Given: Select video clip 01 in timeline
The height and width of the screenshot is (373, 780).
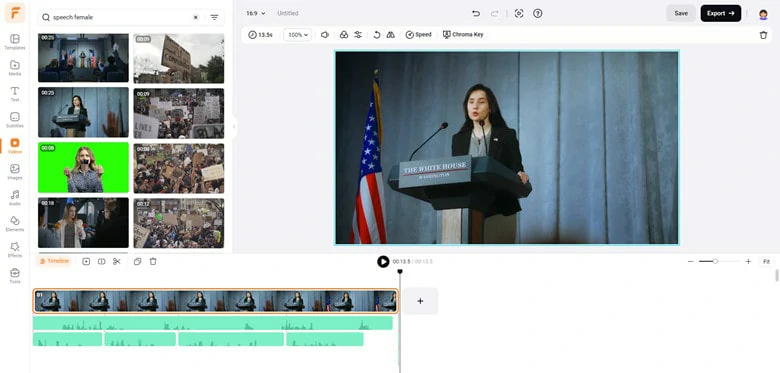Looking at the screenshot, I should [215, 301].
